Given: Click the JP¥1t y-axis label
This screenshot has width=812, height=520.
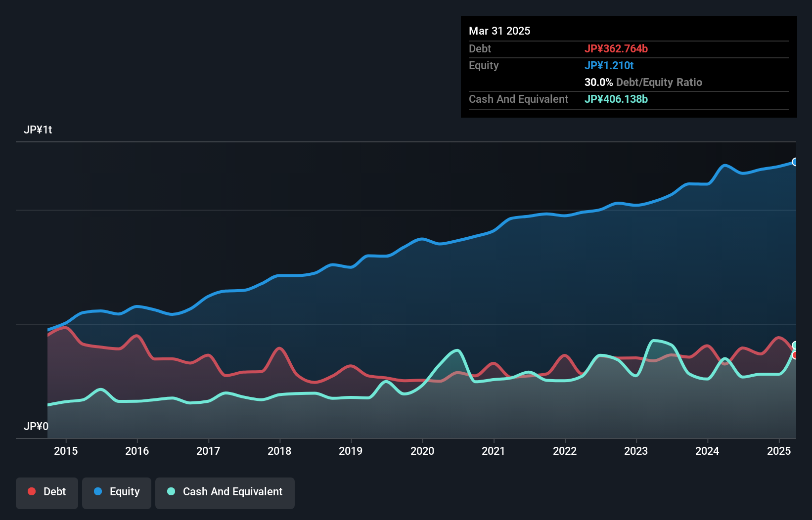Looking at the screenshot, I should (38, 130).
